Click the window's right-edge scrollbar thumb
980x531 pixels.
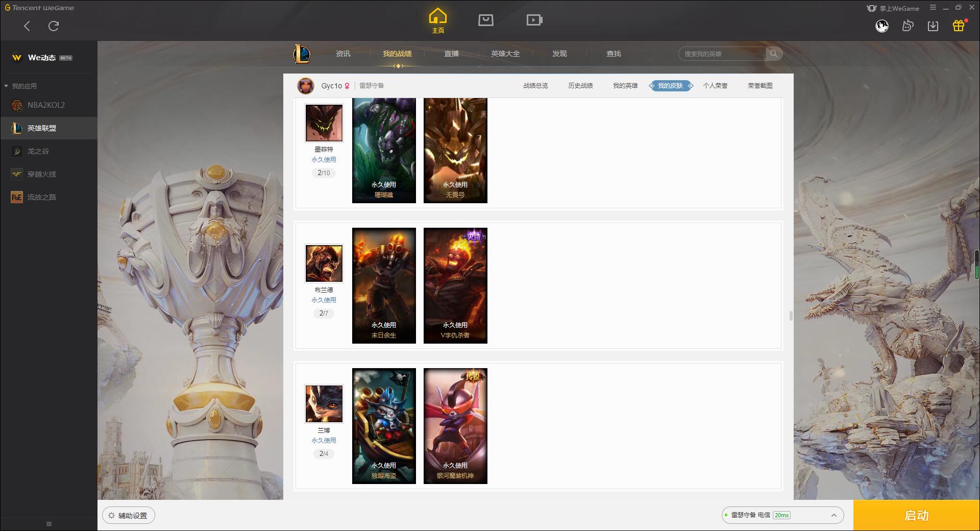[977, 264]
